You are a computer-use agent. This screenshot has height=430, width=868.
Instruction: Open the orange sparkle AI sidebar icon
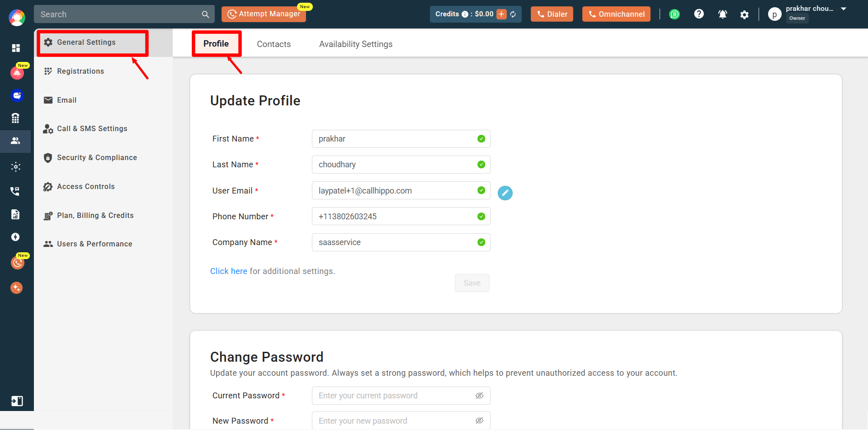17,288
